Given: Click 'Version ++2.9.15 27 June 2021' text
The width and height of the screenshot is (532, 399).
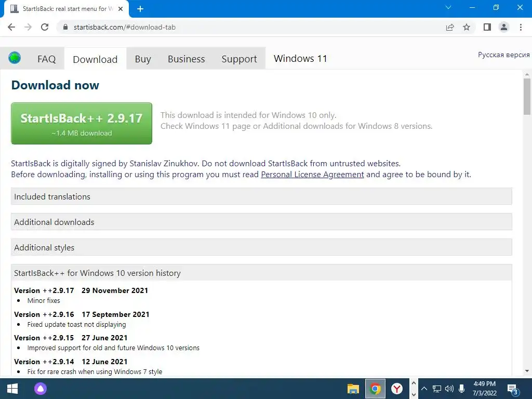Looking at the screenshot, I should pos(71,338).
